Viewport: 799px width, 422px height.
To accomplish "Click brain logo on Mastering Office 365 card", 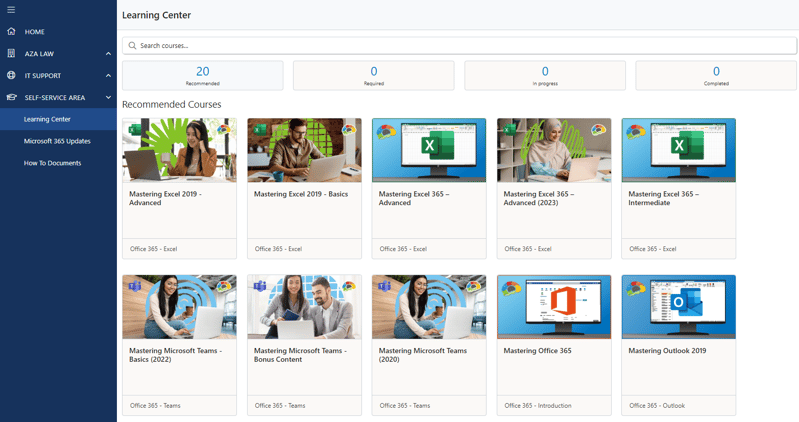I will [511, 288].
